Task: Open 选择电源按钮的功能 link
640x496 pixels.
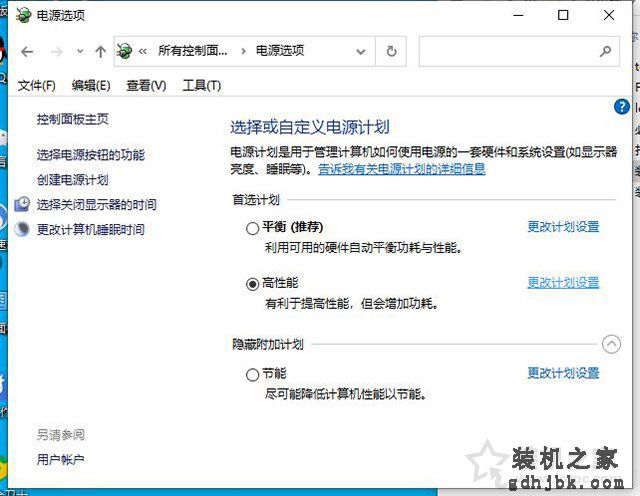Action: pyautogui.click(x=91, y=155)
